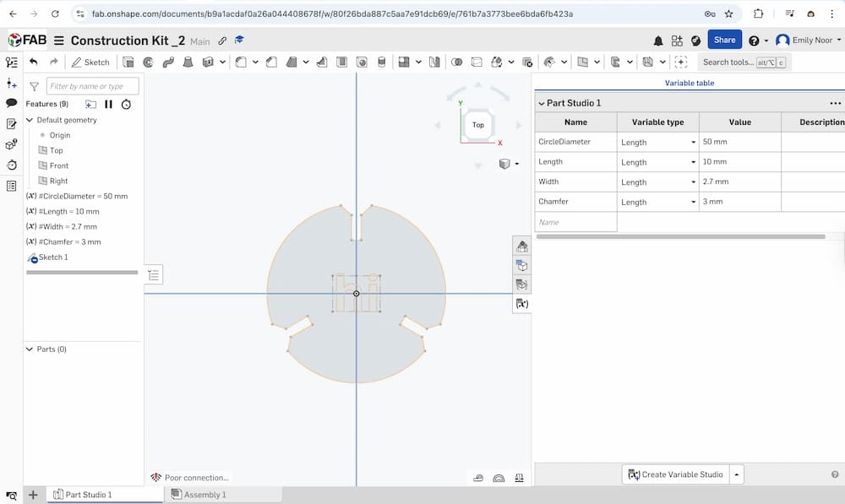Open the hamburger document menu

point(59,41)
